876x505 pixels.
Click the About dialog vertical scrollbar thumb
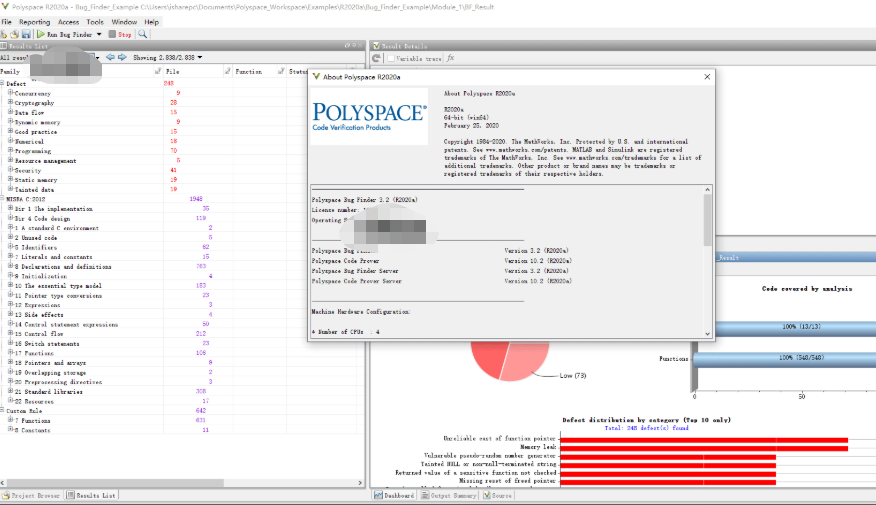tap(707, 220)
